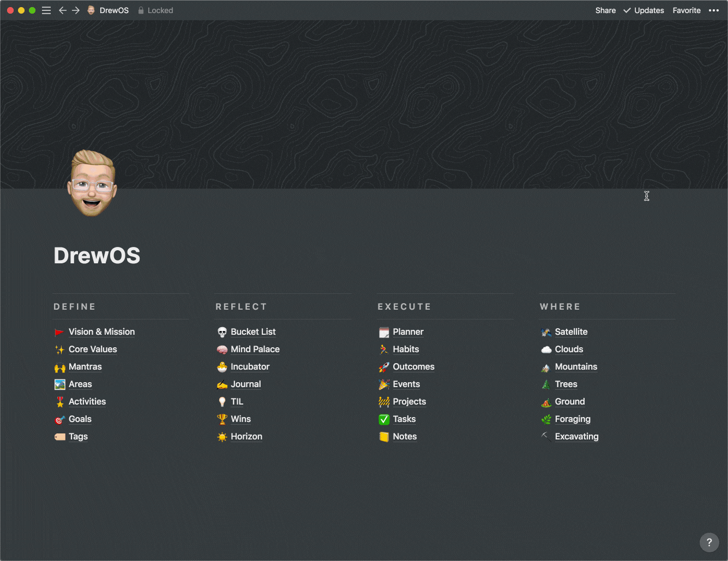Go forward with the right arrow icon
728x561 pixels.
point(76,10)
